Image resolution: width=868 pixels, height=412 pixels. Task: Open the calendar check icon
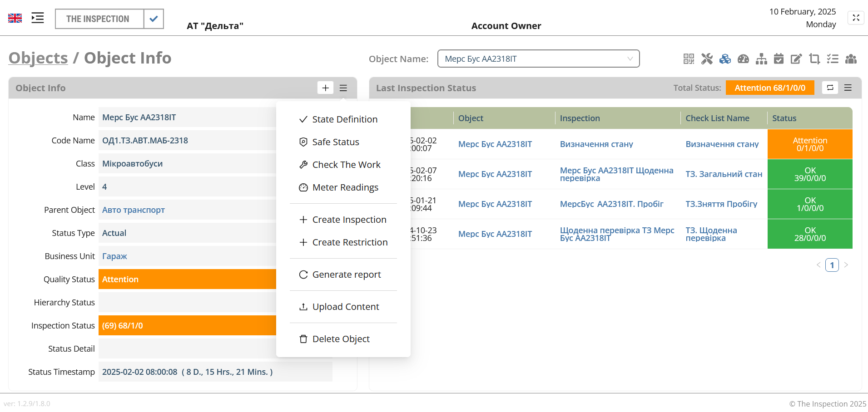click(x=779, y=59)
